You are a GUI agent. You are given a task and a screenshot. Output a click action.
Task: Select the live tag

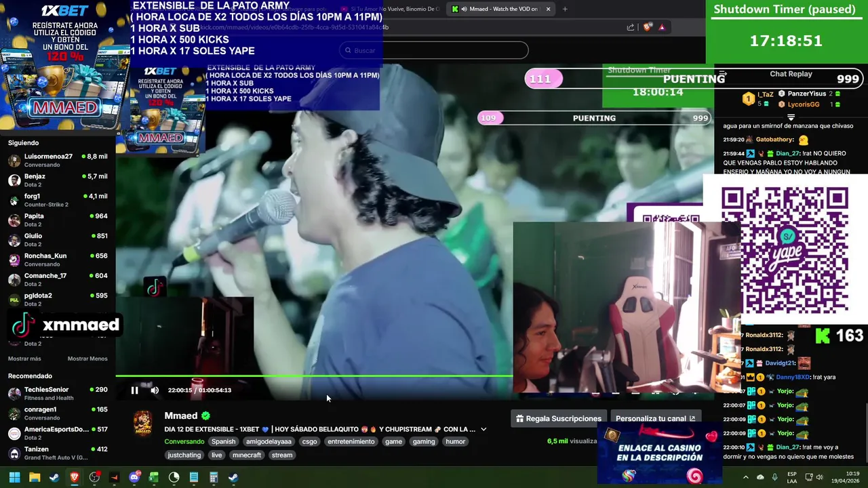coord(216,455)
